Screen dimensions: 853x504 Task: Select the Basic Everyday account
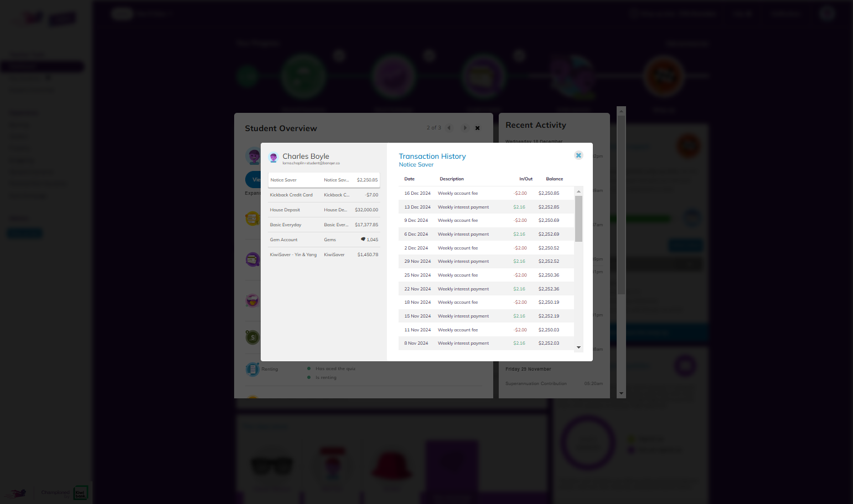324,225
